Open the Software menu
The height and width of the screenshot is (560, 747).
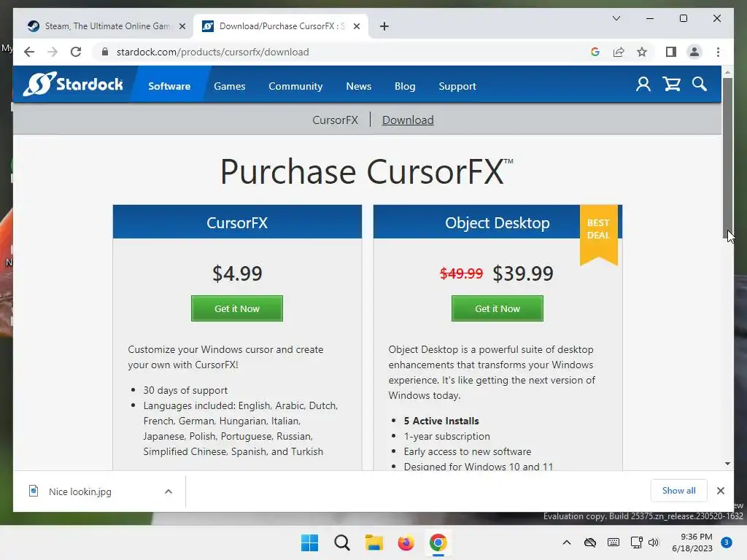click(x=169, y=86)
